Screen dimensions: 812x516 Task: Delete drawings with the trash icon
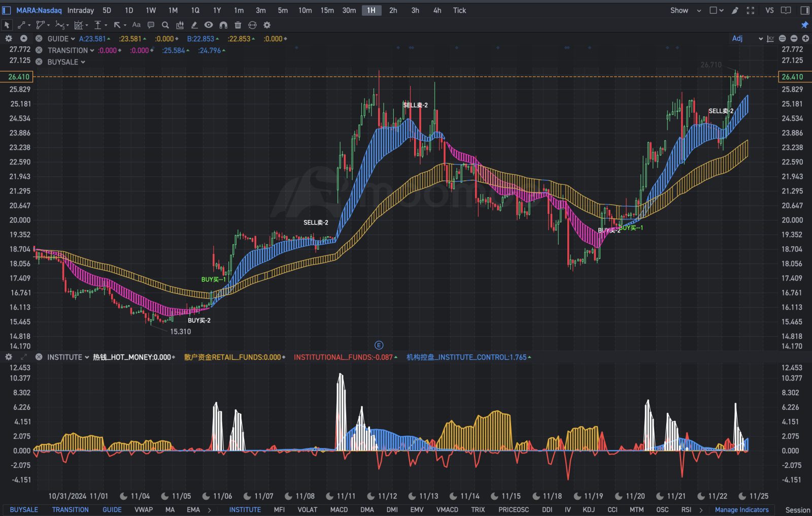point(238,25)
